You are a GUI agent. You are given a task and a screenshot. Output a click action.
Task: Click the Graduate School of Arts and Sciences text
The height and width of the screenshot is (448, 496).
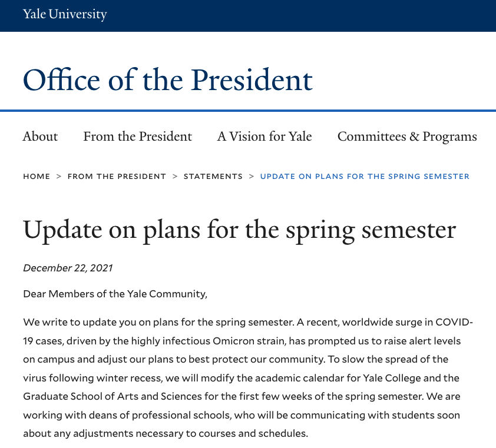(x=113, y=396)
